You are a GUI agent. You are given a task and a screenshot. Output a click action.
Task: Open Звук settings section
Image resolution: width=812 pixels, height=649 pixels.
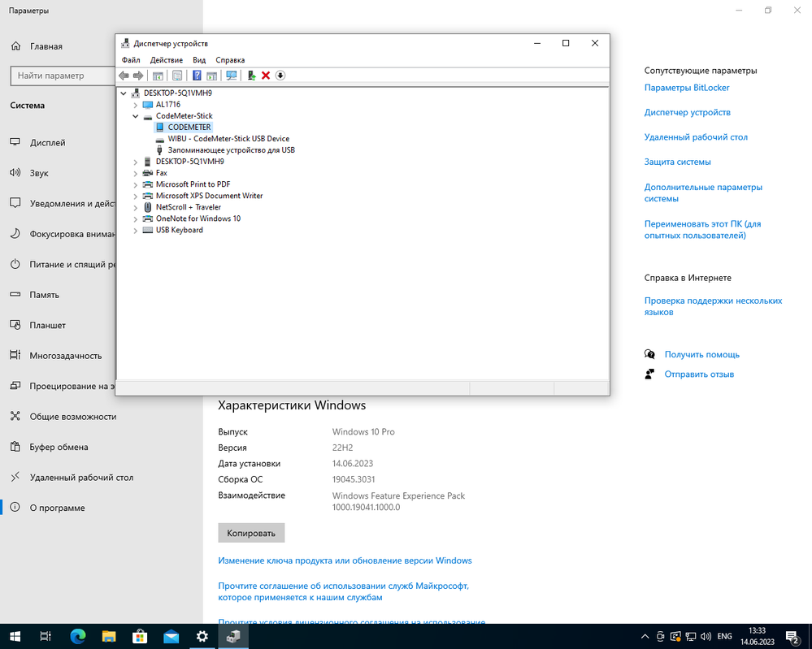tap(39, 173)
